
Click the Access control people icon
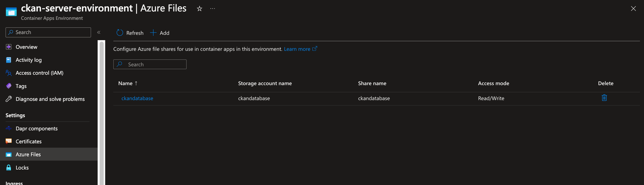[x=9, y=73]
